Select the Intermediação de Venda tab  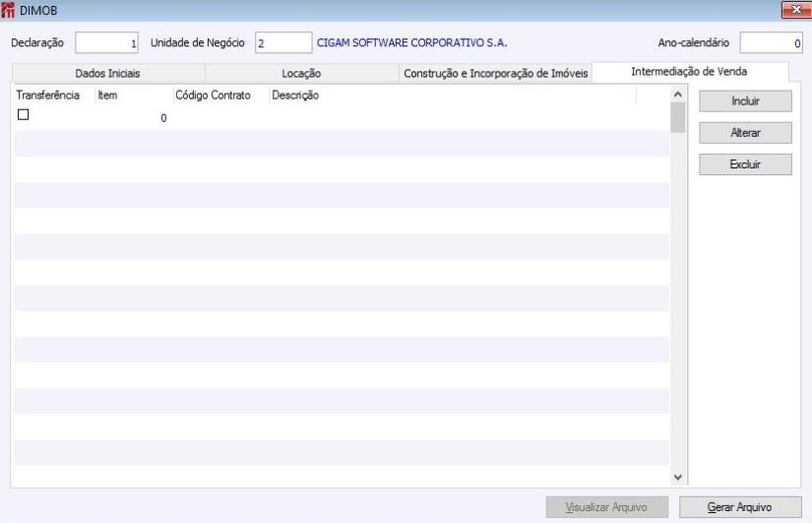click(x=689, y=72)
